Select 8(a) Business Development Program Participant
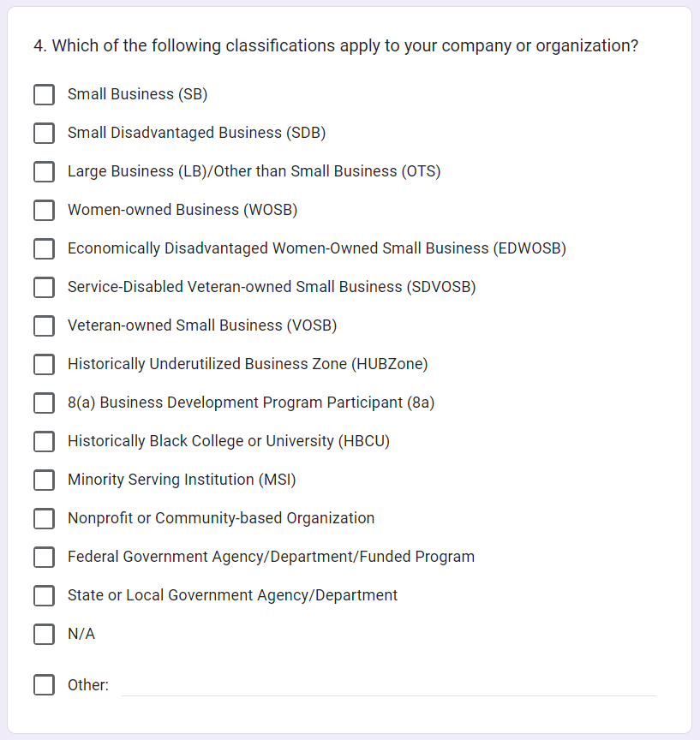Viewport: 700px width, 740px height. 44,403
